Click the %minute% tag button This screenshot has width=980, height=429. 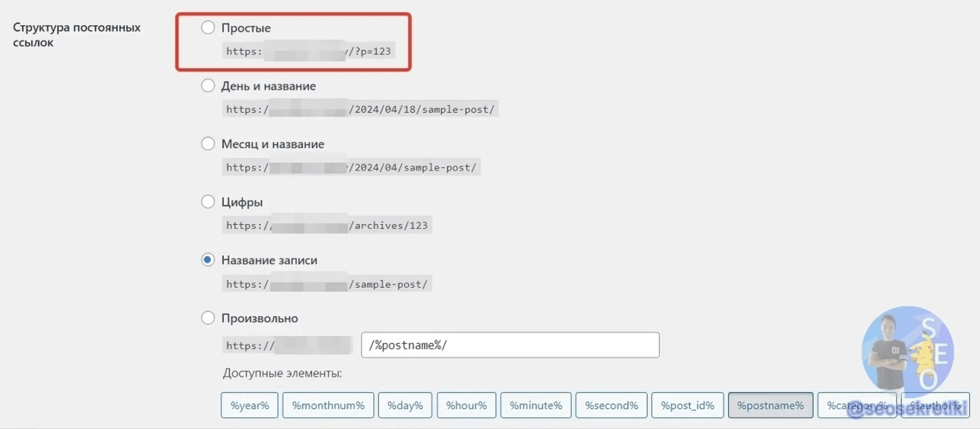pyautogui.click(x=535, y=405)
